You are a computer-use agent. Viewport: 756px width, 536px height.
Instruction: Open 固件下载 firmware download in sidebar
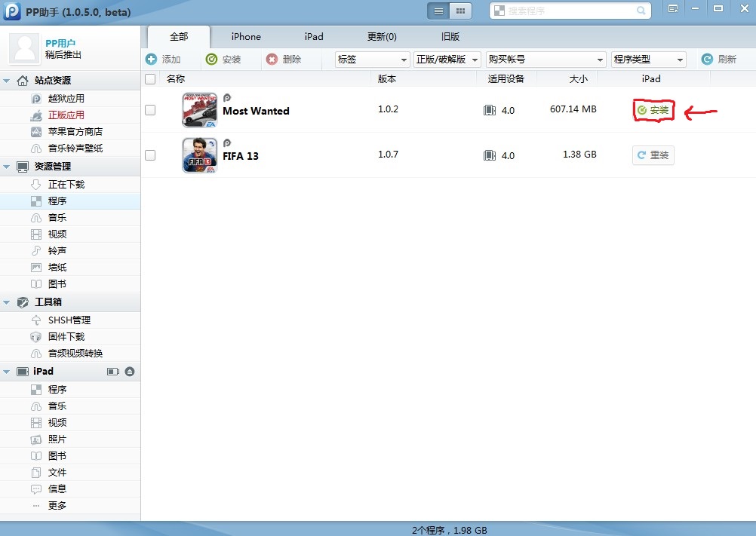(66, 337)
